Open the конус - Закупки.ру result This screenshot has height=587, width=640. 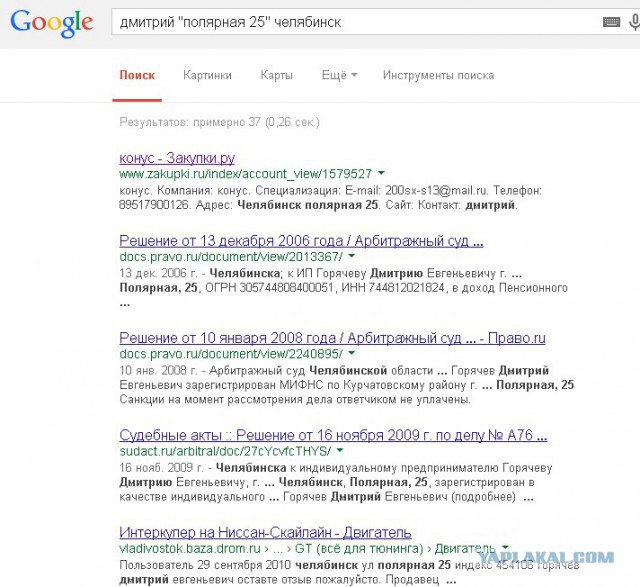pyautogui.click(x=177, y=158)
